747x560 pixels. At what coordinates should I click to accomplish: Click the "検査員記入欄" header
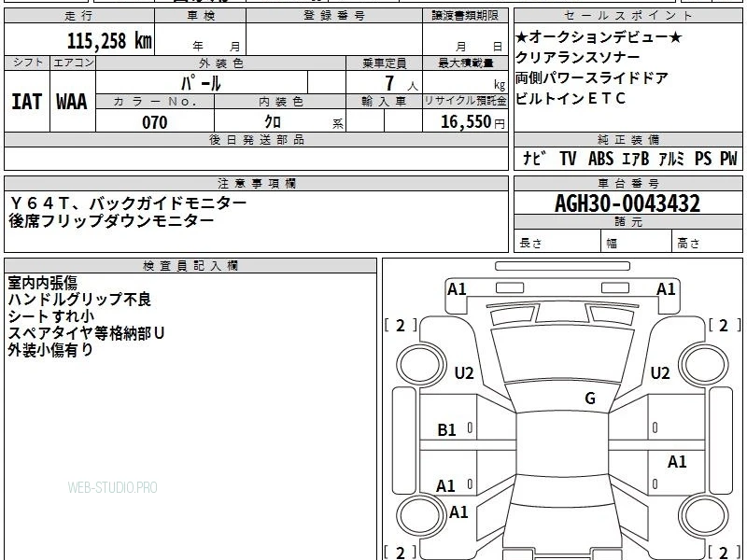[190, 266]
